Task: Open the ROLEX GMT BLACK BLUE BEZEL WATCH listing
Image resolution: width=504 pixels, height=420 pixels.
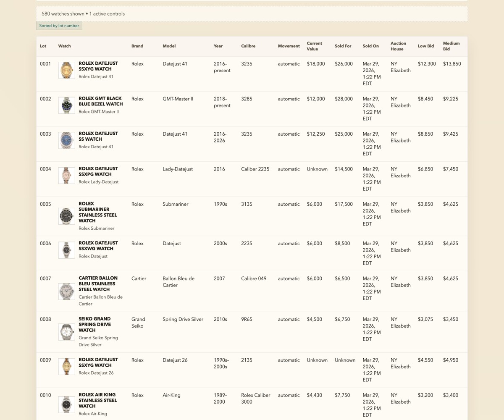Action: pos(100,101)
